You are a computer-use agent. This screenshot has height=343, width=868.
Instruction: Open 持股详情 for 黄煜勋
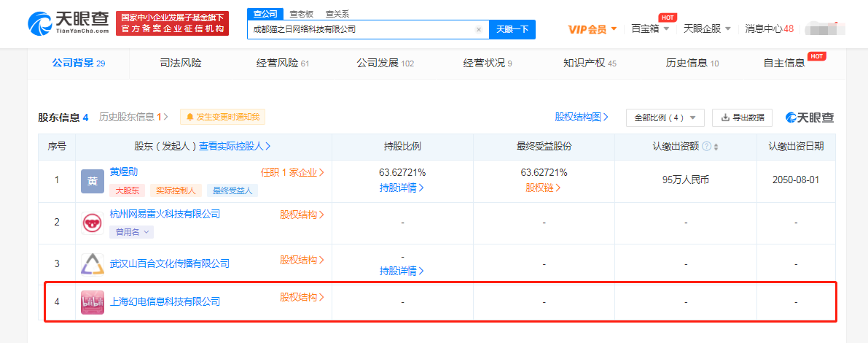click(402, 188)
